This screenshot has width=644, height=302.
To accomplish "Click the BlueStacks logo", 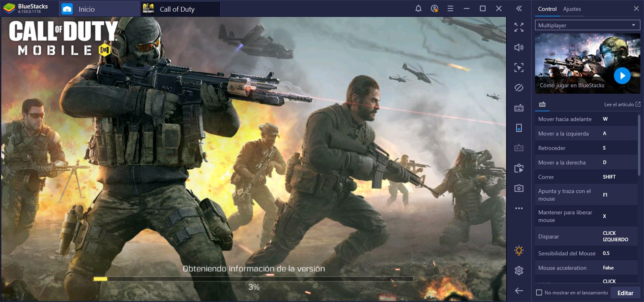I will tap(9, 8).
